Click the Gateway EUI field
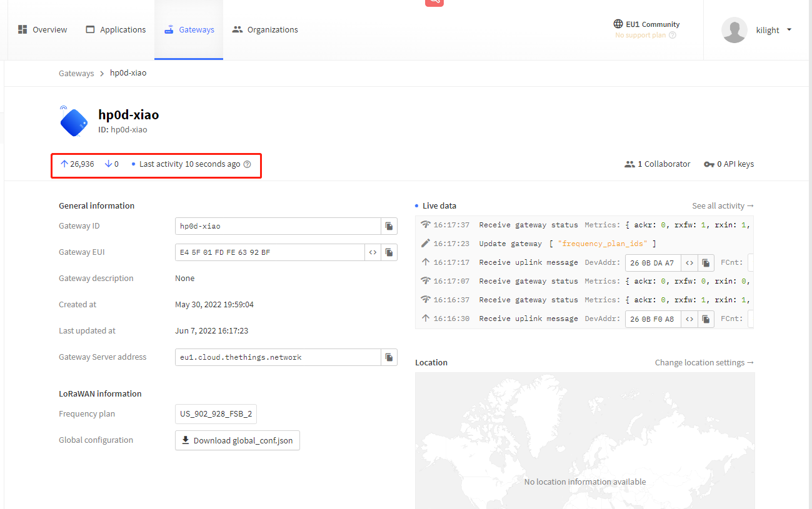This screenshot has height=509, width=812. click(270, 252)
